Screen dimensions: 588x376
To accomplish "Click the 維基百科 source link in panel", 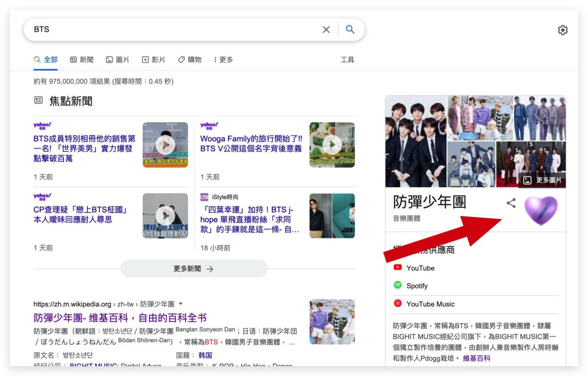I will tap(477, 358).
